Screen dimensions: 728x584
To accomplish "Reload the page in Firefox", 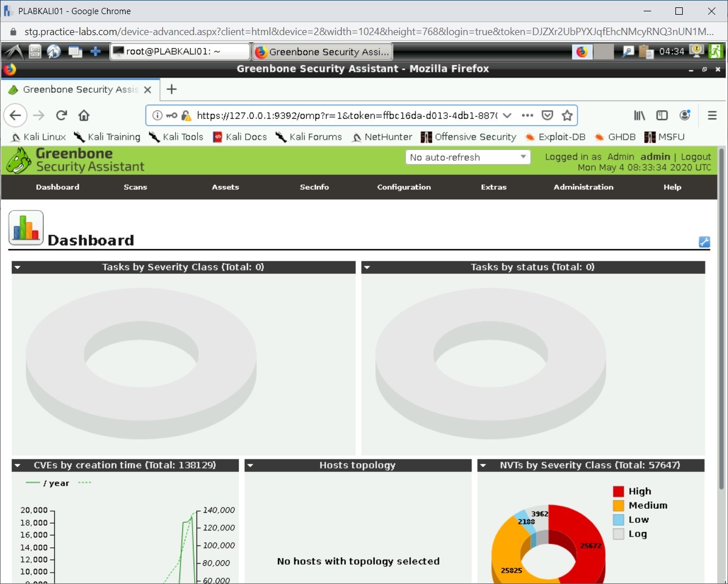I will [x=62, y=115].
